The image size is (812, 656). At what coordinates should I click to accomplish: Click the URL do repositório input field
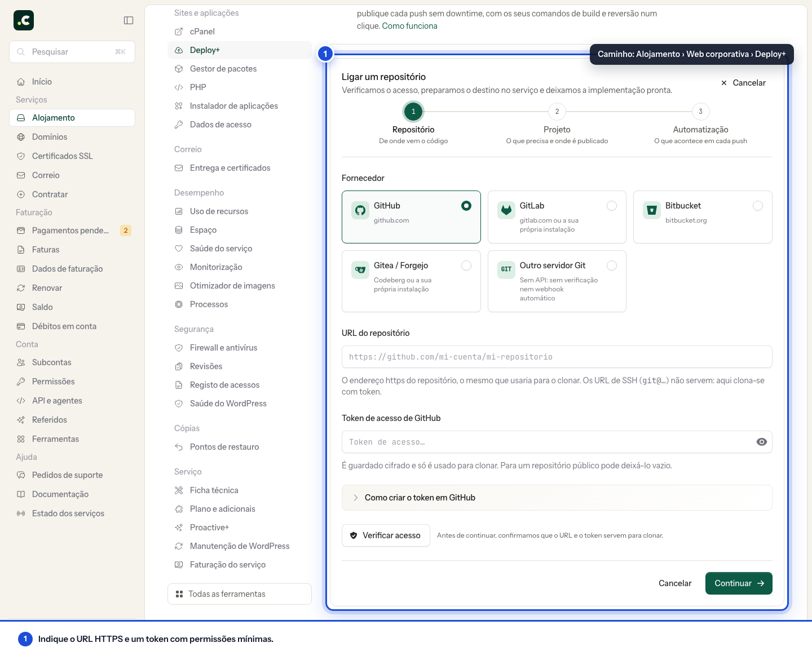click(557, 357)
